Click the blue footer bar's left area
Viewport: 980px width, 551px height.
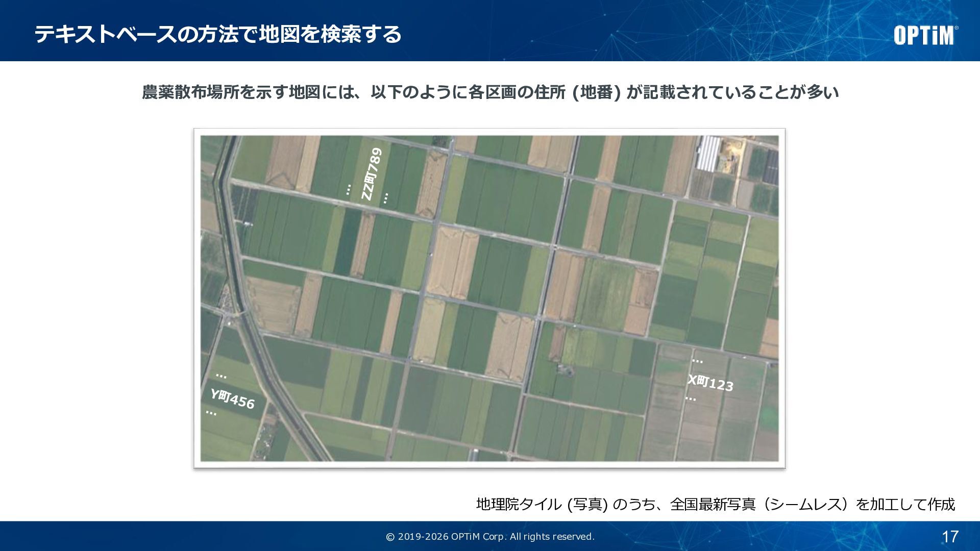pyautogui.click(x=153, y=536)
